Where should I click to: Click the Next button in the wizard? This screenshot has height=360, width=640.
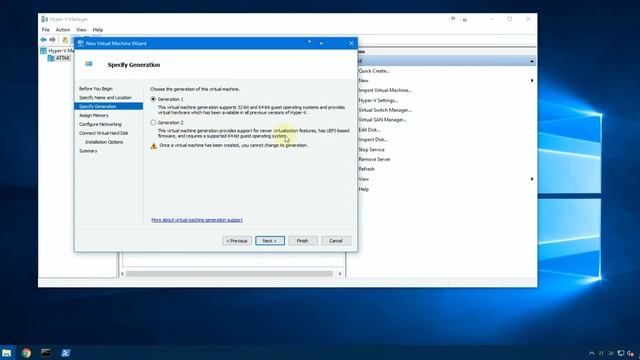[x=270, y=241]
